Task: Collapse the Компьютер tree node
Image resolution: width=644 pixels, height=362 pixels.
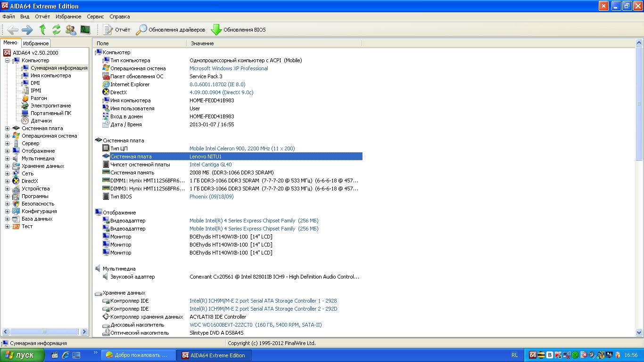Action: [7, 60]
